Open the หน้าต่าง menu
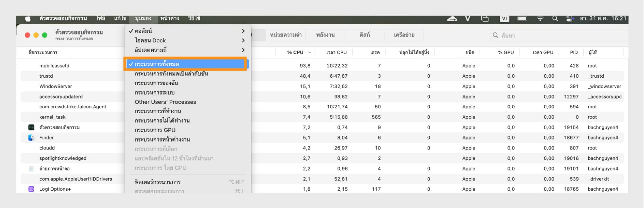Image resolution: width=644 pixels, height=208 pixels. coord(170,18)
